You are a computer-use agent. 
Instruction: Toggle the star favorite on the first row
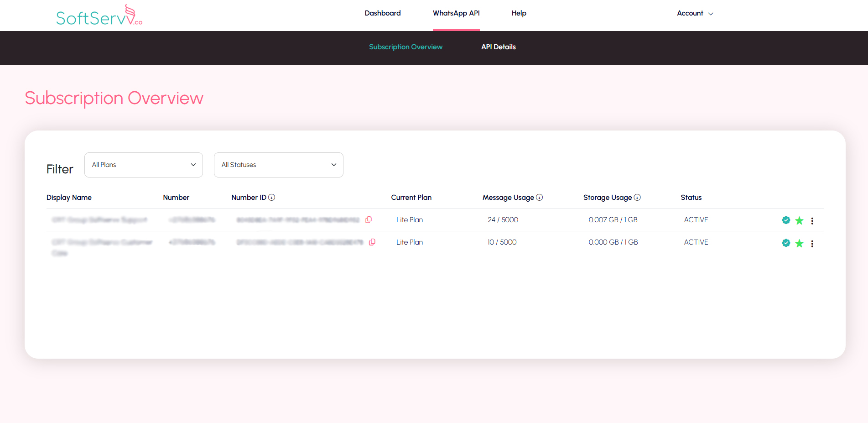pyautogui.click(x=799, y=220)
